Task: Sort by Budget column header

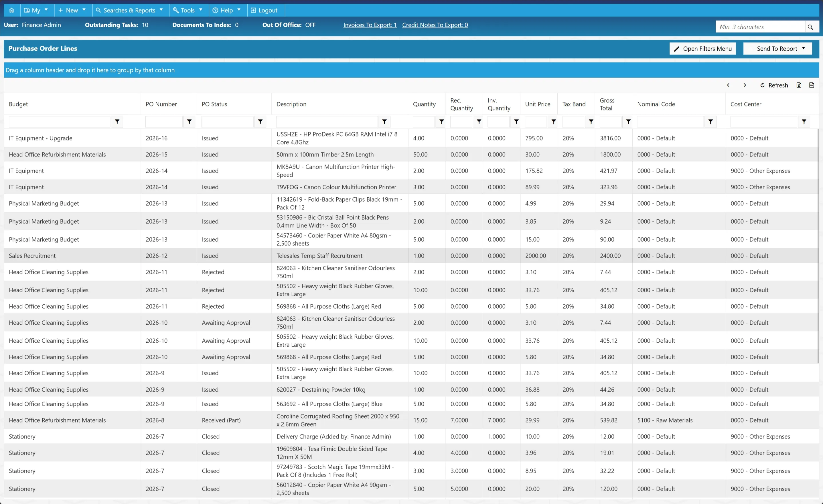Action: click(18, 104)
